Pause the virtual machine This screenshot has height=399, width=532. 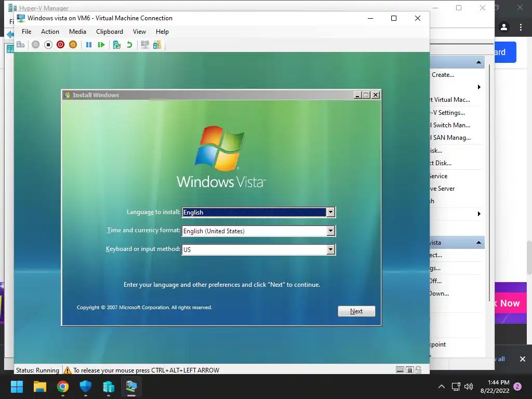coord(89,45)
